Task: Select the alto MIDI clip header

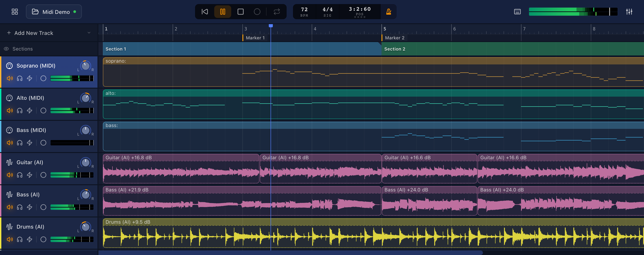Action: pos(373,93)
